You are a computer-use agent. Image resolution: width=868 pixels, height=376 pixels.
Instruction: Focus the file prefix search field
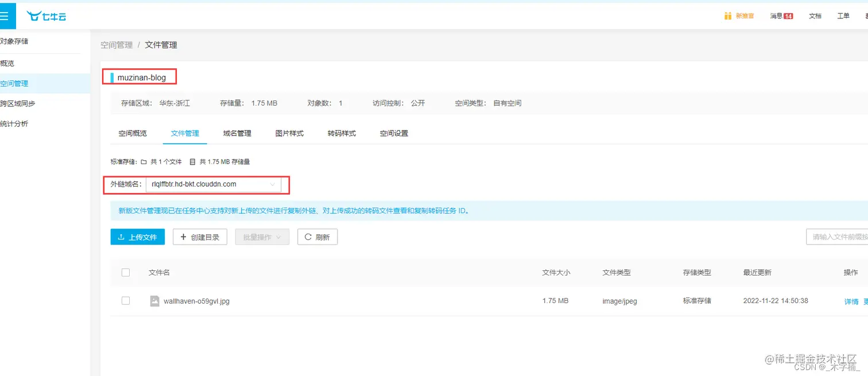point(837,237)
